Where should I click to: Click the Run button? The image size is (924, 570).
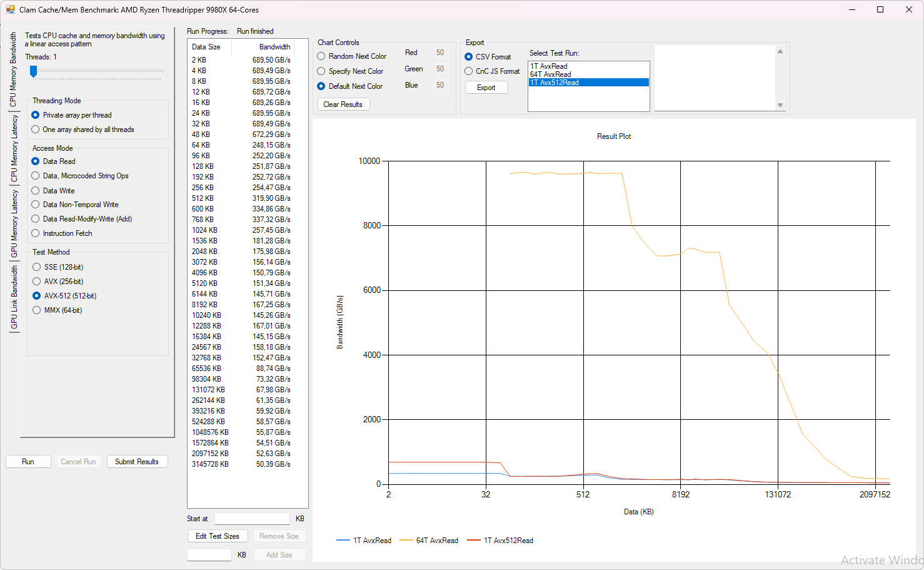point(28,462)
